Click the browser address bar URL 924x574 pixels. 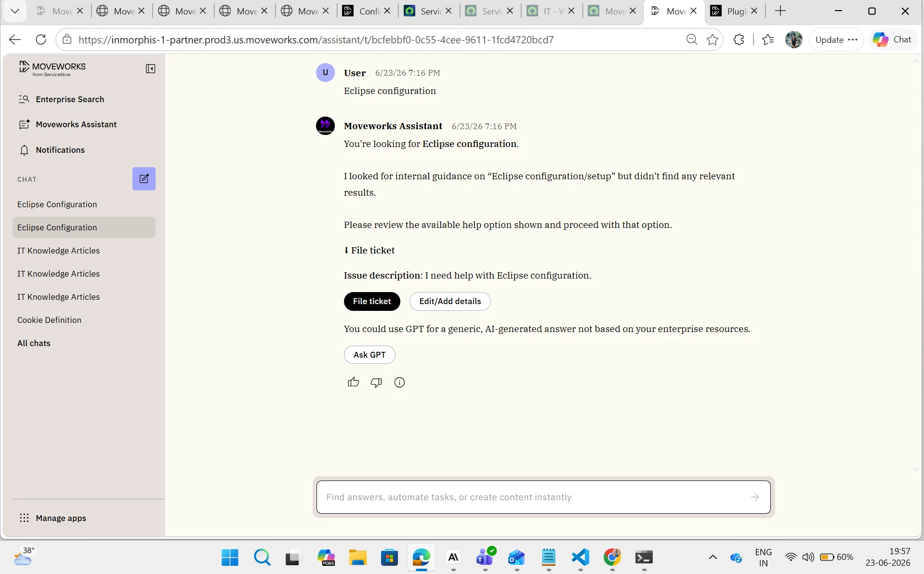coord(316,40)
